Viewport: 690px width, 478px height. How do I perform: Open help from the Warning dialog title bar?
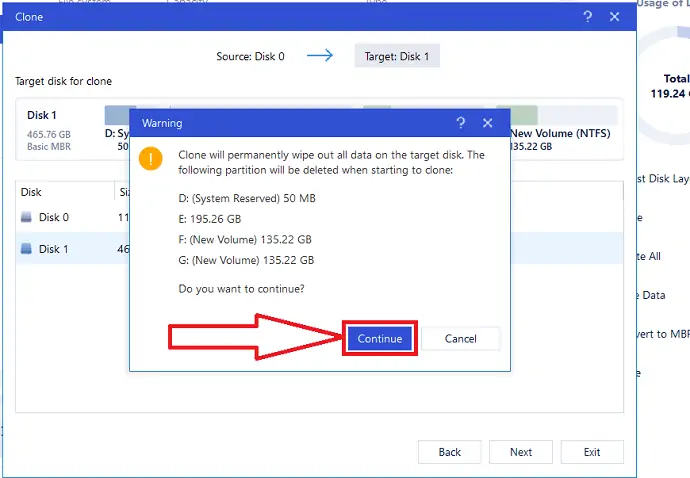coord(461,123)
